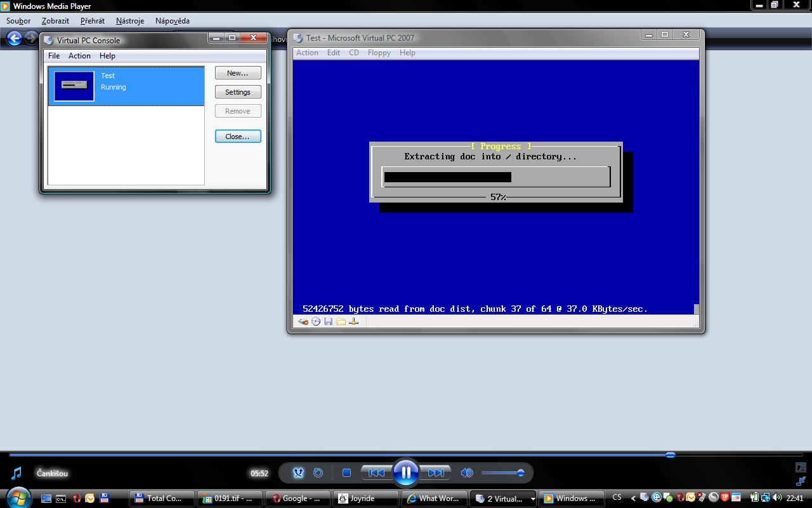Click the extraction progress bar in the VM

tap(496, 177)
